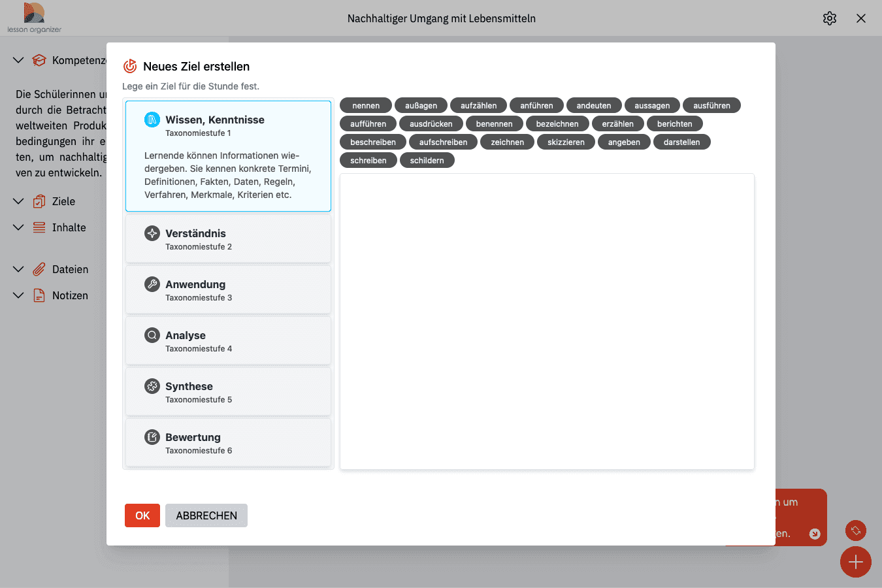Collapse the Inhalte section chevron

[18, 227]
